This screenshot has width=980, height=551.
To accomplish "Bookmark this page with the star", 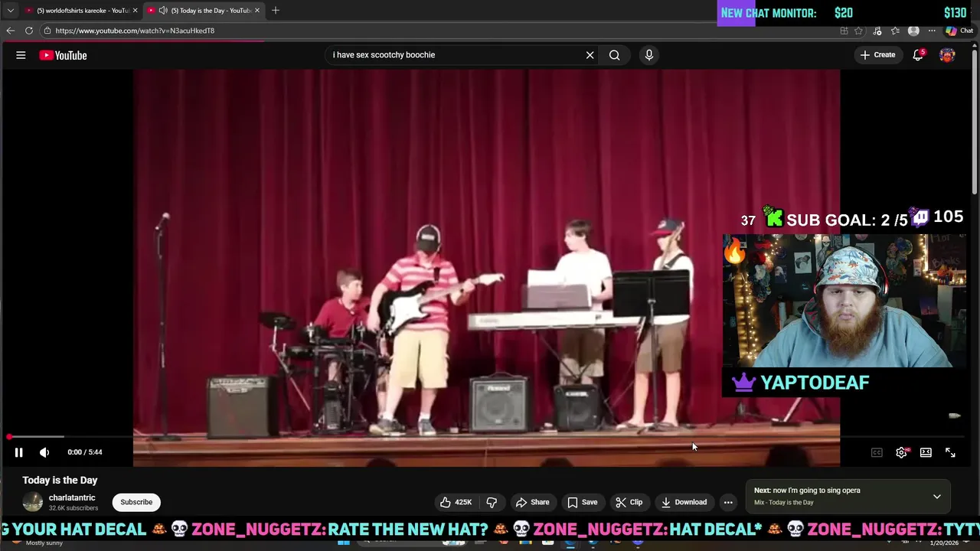I will coord(859,31).
